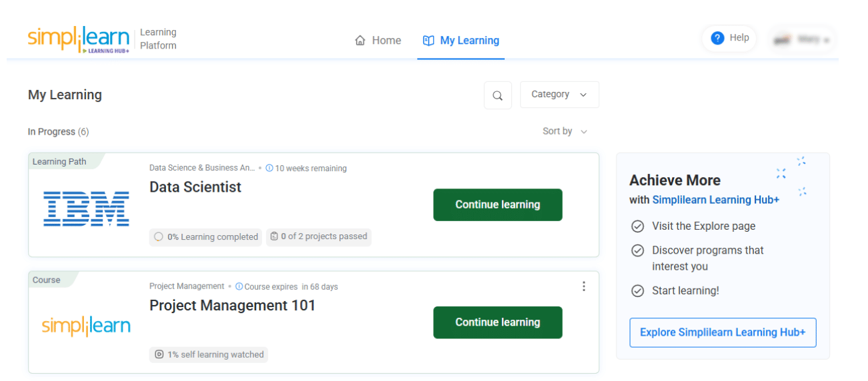Expand the Category dropdown
Screen dimensions: 868x381
559,95
